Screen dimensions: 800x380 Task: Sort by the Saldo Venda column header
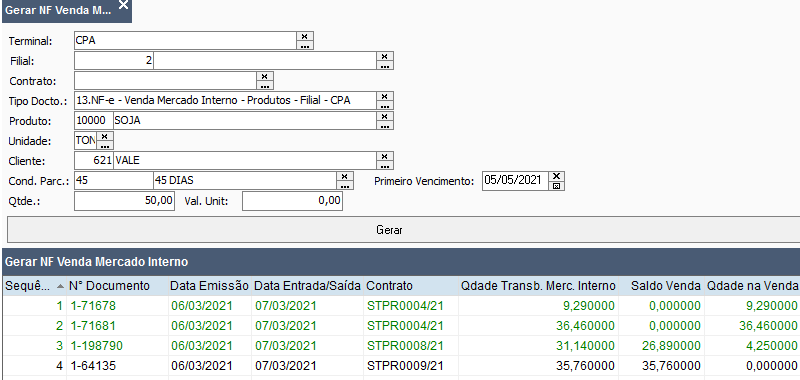click(661, 286)
